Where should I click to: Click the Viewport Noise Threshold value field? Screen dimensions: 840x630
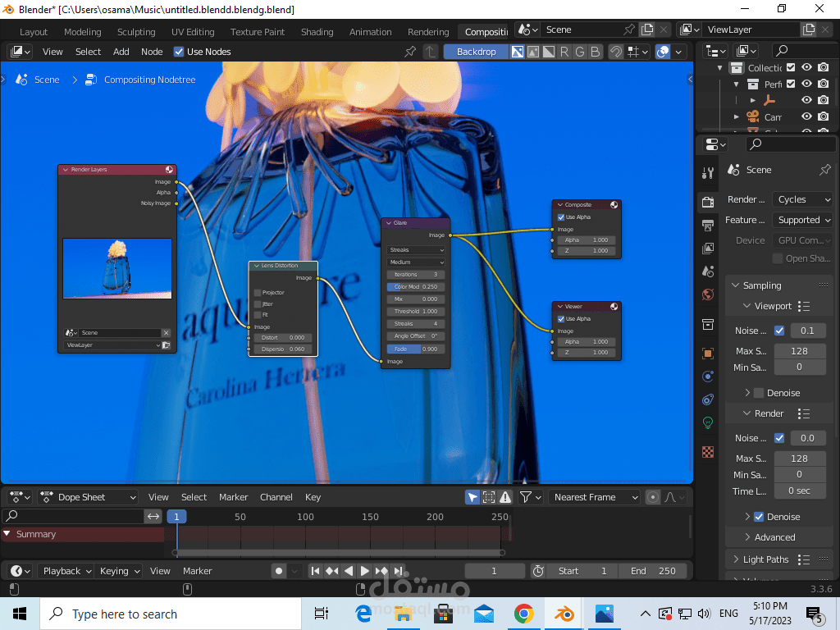pos(807,331)
